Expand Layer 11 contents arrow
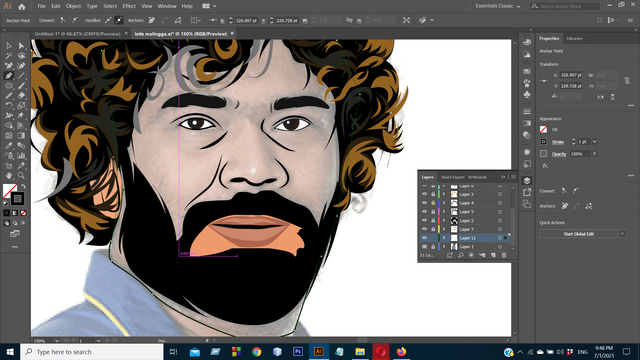Image resolution: width=640 pixels, height=360 pixels. (x=444, y=238)
